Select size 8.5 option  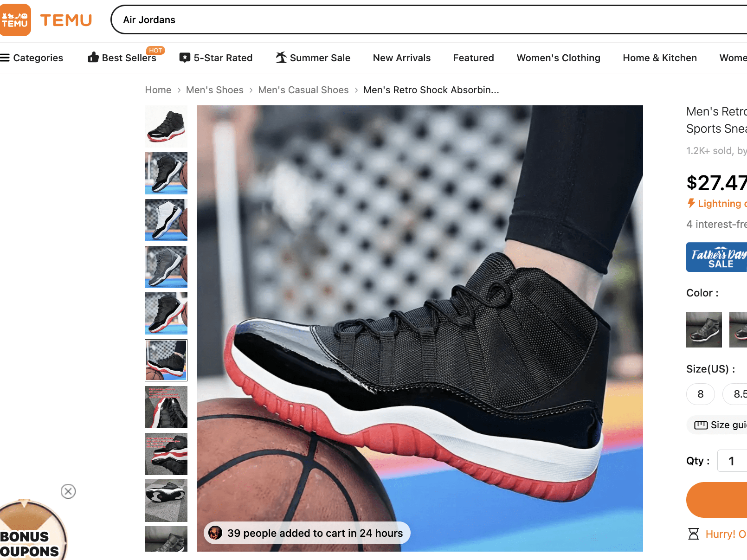[738, 394]
